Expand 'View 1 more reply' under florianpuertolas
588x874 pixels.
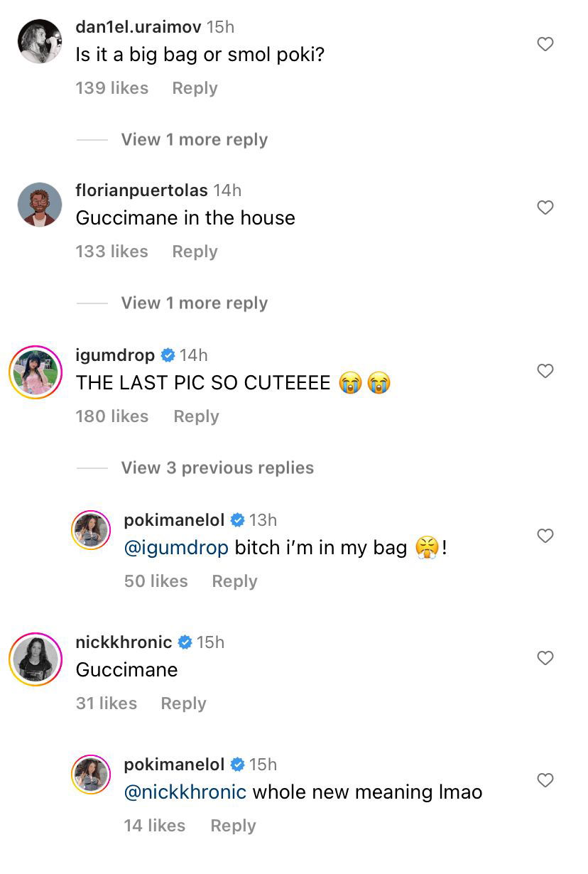tap(194, 303)
